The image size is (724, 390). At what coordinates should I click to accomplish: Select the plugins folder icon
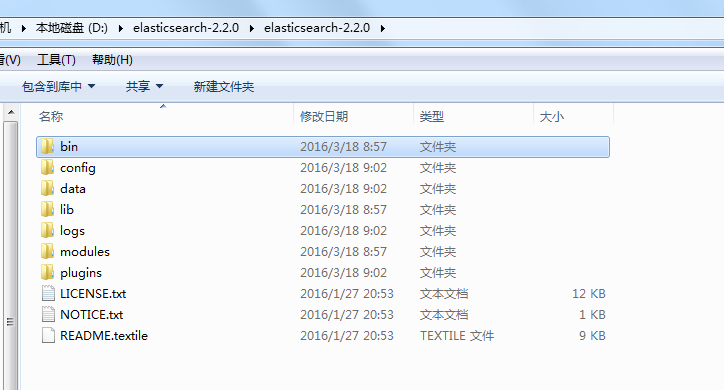(x=47, y=273)
